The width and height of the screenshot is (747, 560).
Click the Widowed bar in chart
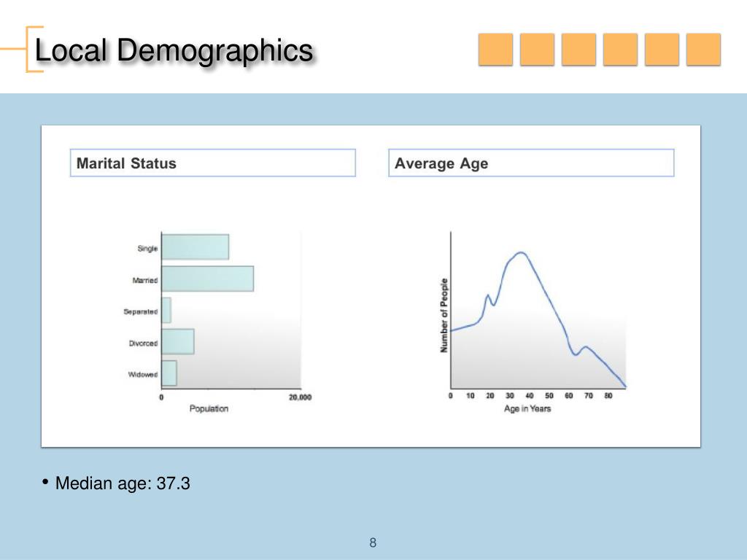coord(169,373)
